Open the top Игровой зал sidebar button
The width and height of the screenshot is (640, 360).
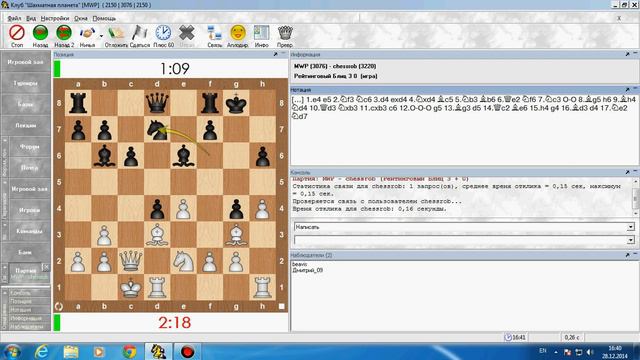pos(25,62)
